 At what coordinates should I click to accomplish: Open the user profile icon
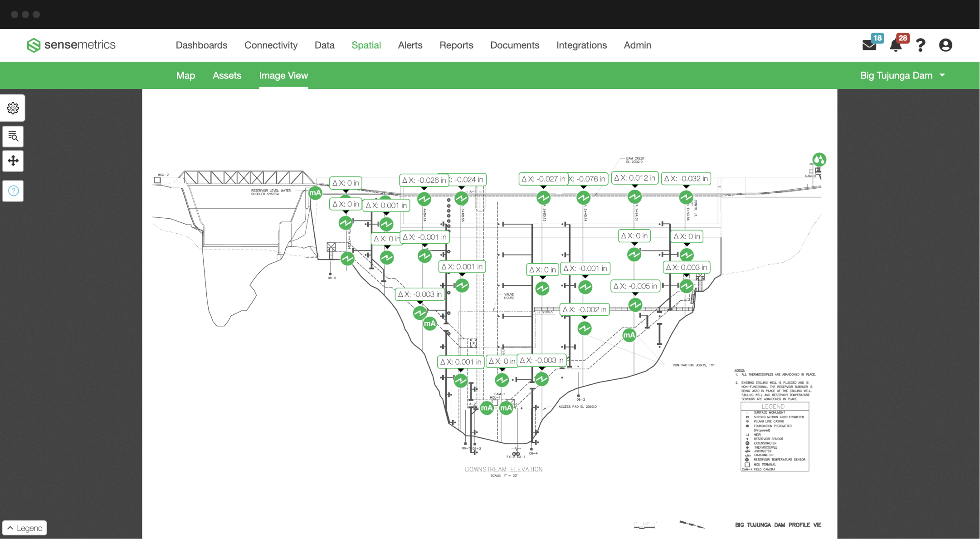pyautogui.click(x=946, y=45)
